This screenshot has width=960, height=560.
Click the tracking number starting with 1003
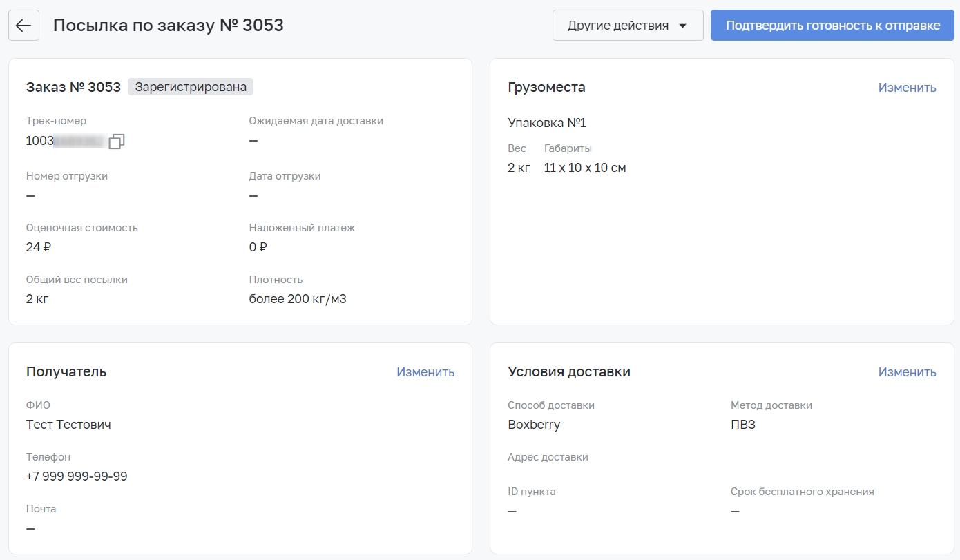(x=65, y=141)
